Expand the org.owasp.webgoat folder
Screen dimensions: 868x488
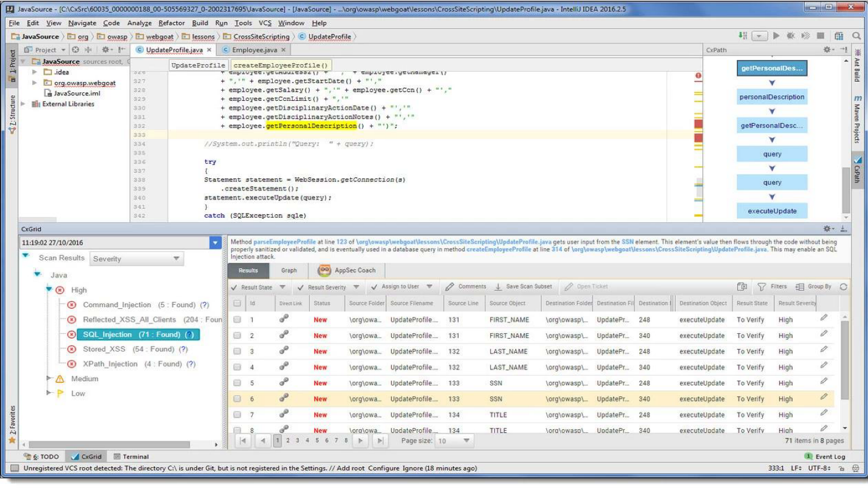coord(35,83)
